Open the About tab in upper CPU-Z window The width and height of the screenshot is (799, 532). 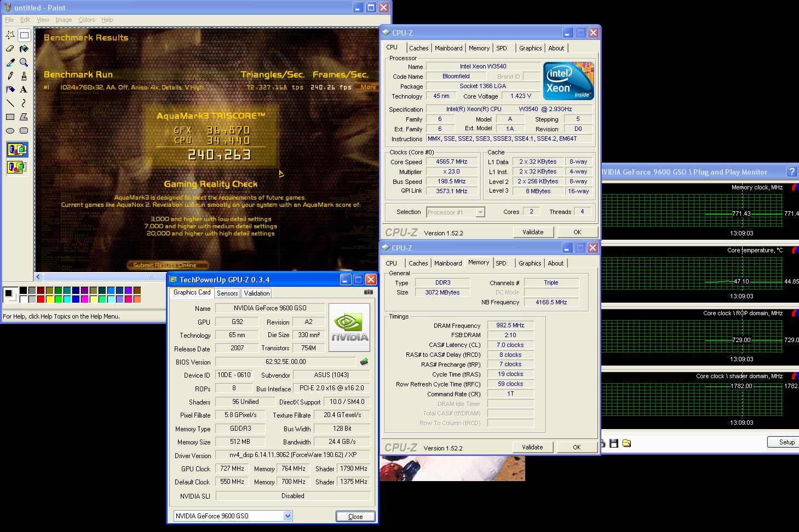(x=556, y=48)
